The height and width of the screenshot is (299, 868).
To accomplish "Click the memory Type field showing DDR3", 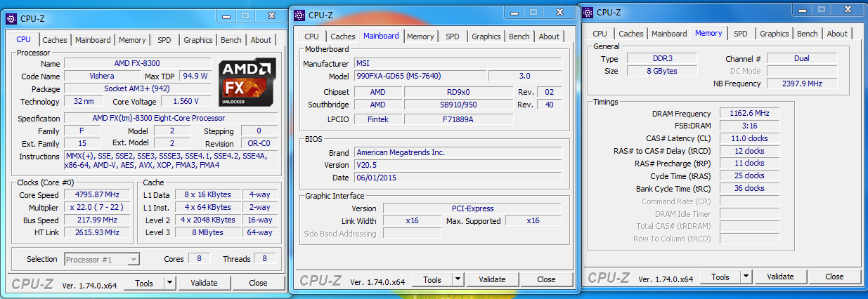I will (x=661, y=58).
